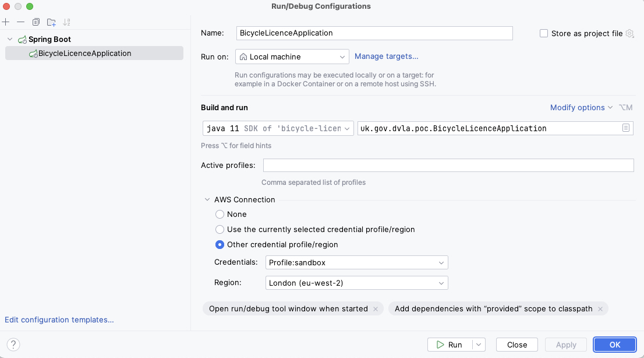Create a new configuration folder

point(51,22)
